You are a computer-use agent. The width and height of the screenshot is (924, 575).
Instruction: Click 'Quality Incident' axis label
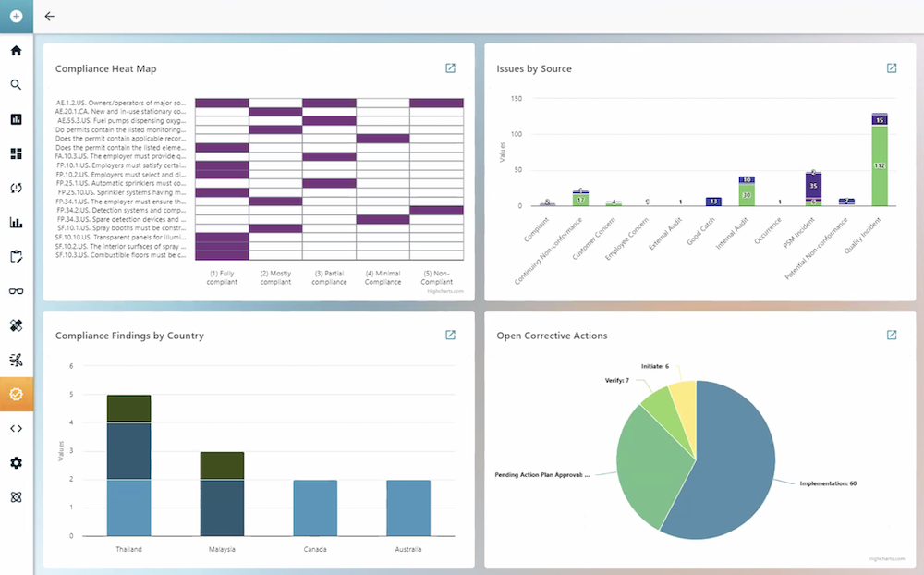863,235
